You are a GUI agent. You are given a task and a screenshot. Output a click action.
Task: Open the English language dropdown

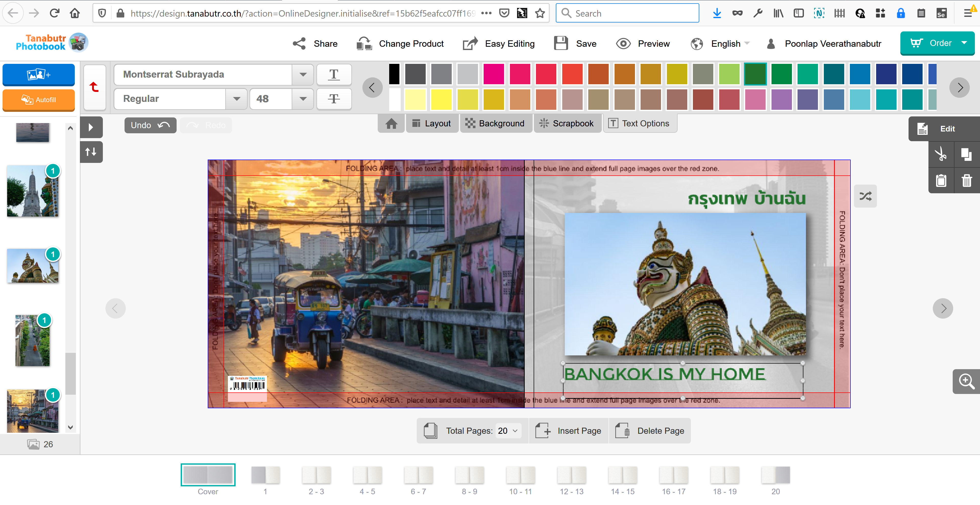click(720, 44)
